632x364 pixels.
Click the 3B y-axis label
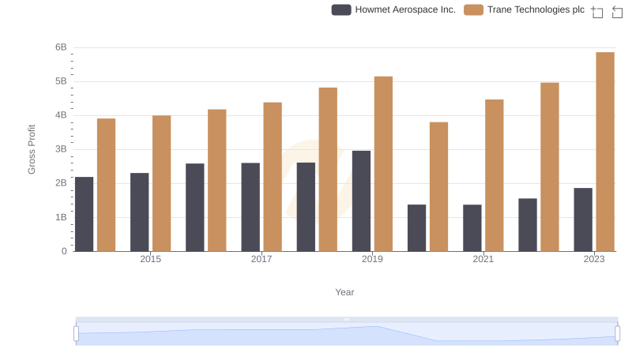tap(61, 149)
